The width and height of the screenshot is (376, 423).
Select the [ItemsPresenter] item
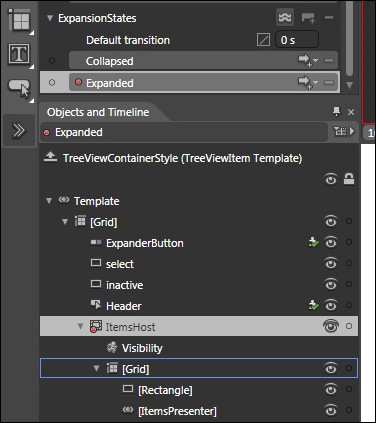tap(177, 411)
